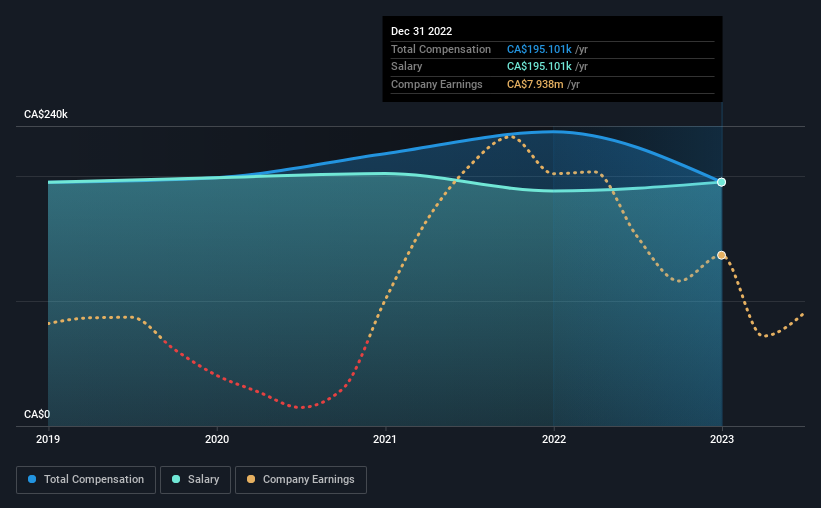Click the CA$240k y-axis label
Screen dimensions: 821x508
(46, 114)
